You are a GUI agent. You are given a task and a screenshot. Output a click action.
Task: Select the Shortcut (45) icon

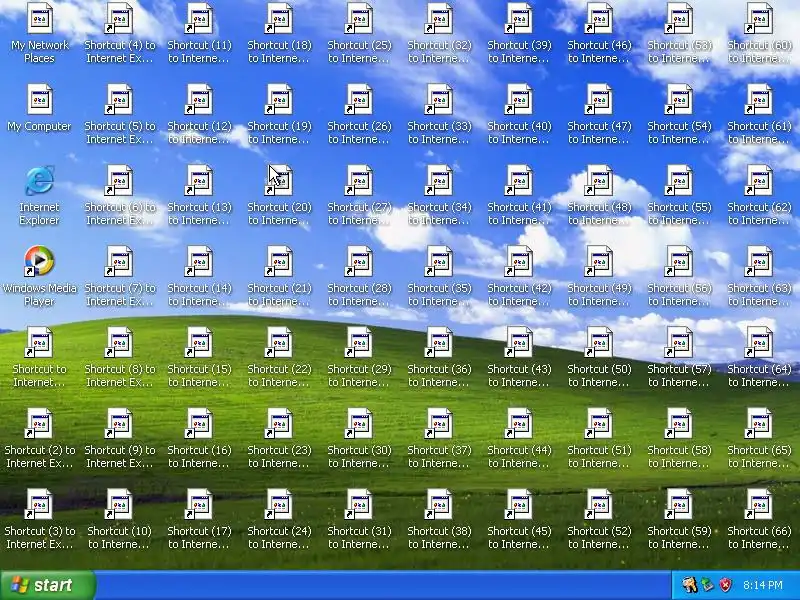pyautogui.click(x=519, y=505)
